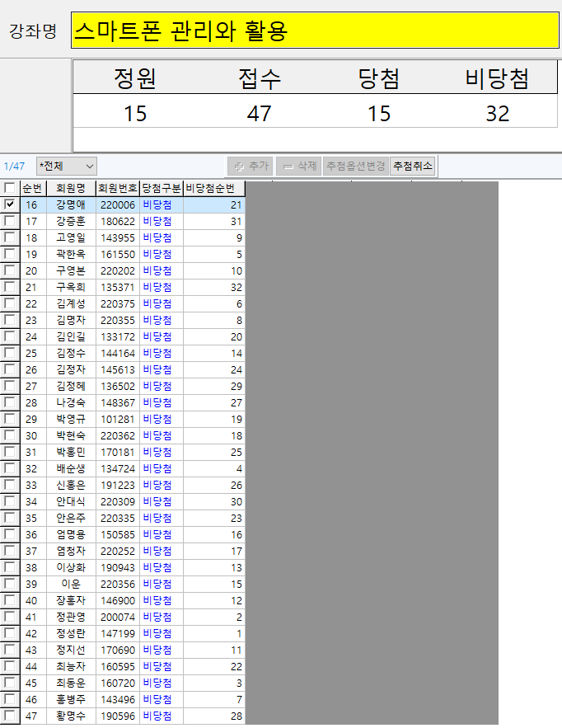Select the name 나경숙
This screenshot has height=728, width=562.
click(x=71, y=402)
